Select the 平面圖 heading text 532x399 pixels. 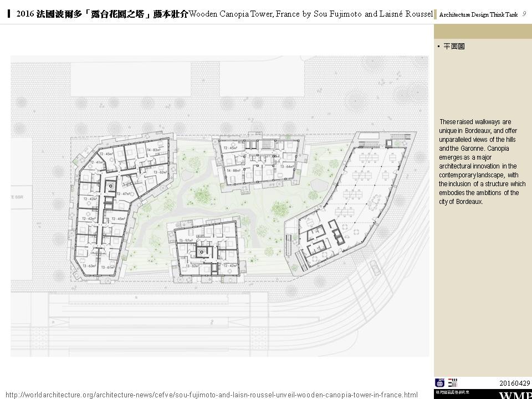pos(454,47)
